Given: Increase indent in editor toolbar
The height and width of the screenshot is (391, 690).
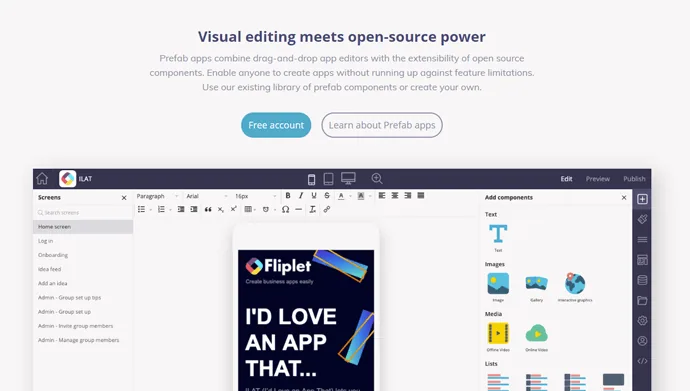Looking at the screenshot, I should point(194,209).
